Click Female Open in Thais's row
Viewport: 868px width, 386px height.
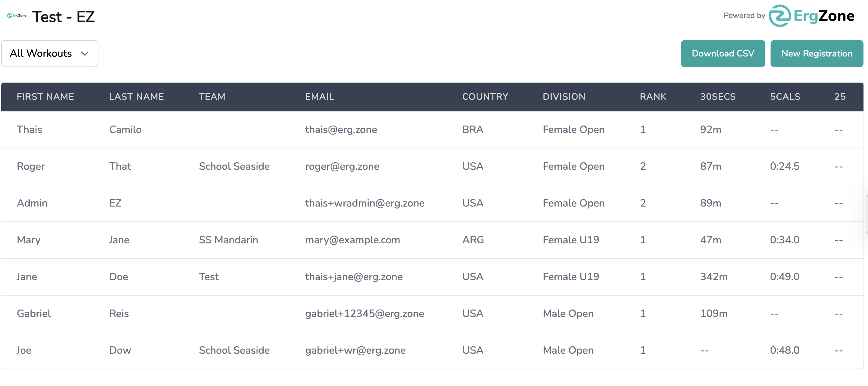(x=573, y=129)
